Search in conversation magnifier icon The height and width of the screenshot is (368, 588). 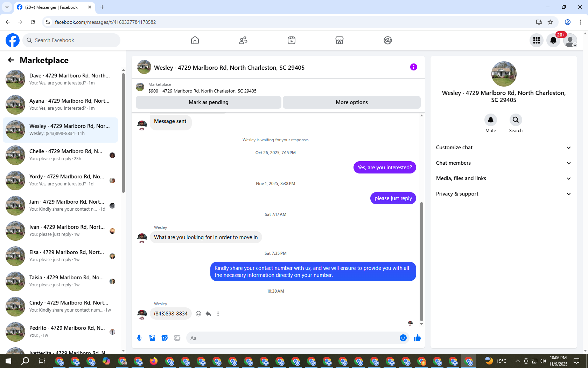(x=516, y=120)
